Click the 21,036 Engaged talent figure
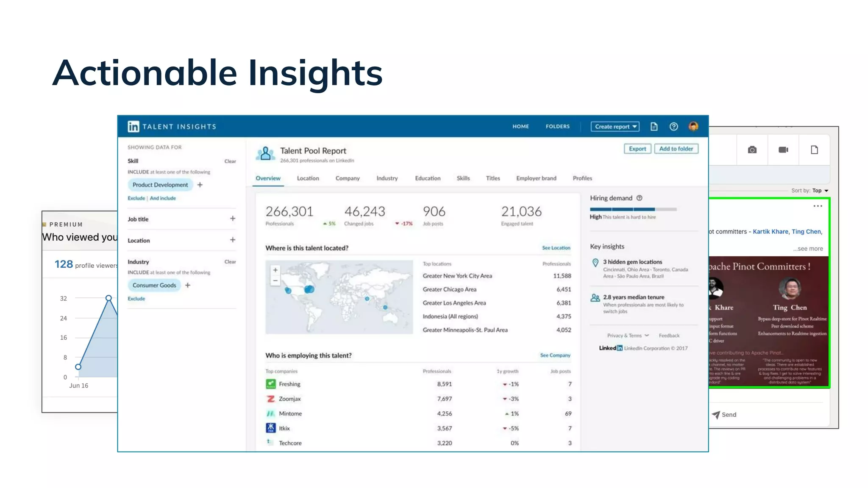 click(x=521, y=211)
